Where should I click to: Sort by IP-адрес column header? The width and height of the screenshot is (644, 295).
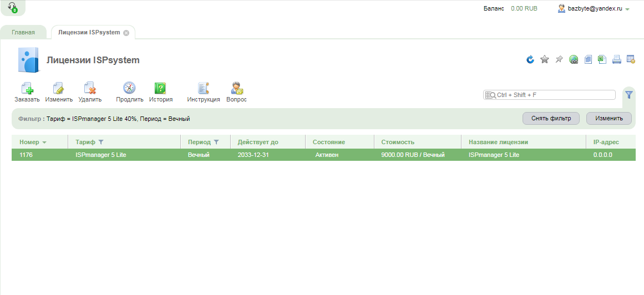[x=606, y=142]
